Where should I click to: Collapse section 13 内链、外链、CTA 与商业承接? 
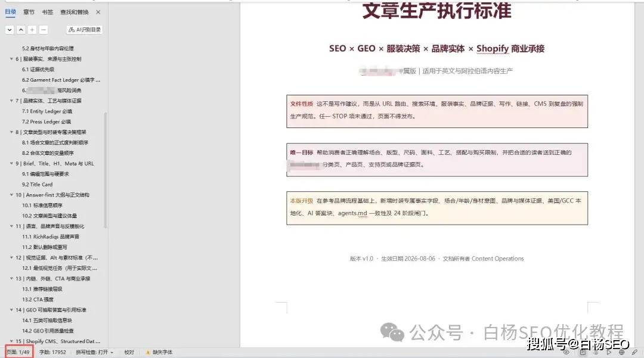(x=11, y=278)
